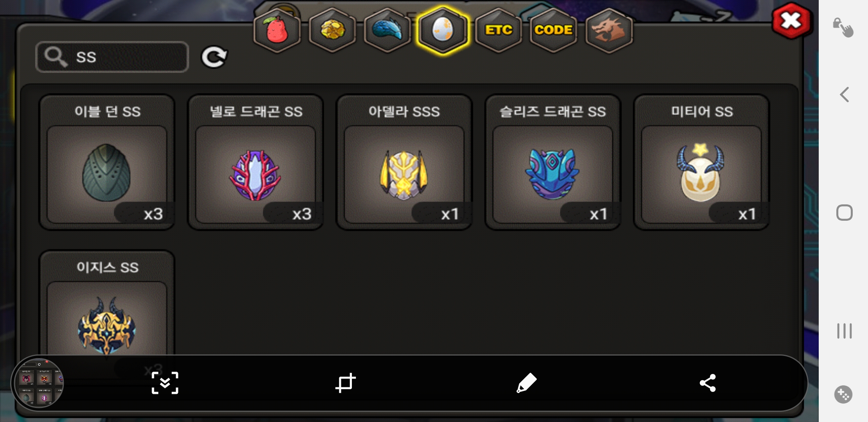The image size is (868, 422).
Task: Switch to the gold nugget tab
Action: [x=332, y=30]
